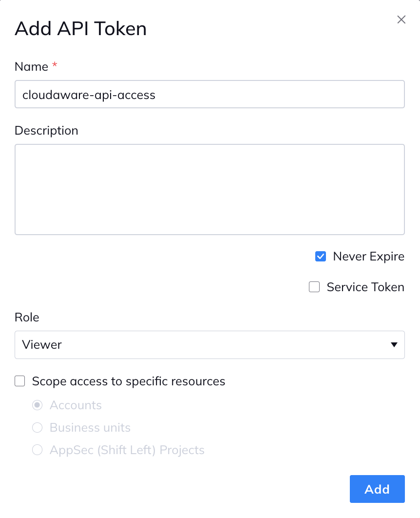Click the Service Token label text
Image resolution: width=420 pixels, height=518 pixels.
tap(365, 287)
